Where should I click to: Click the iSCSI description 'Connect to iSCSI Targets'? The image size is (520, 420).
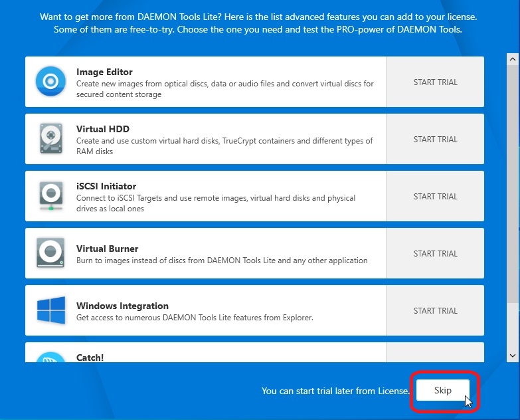[x=216, y=203]
